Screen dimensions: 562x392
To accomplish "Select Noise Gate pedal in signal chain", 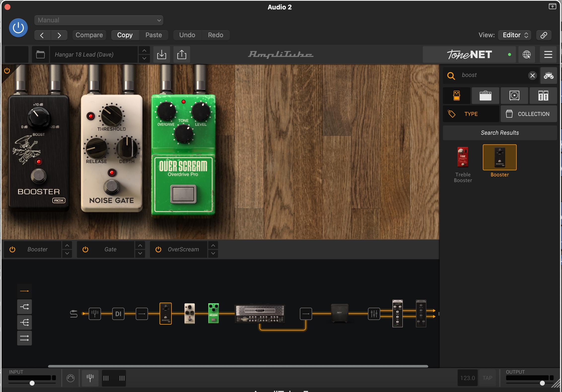I will pos(189,314).
